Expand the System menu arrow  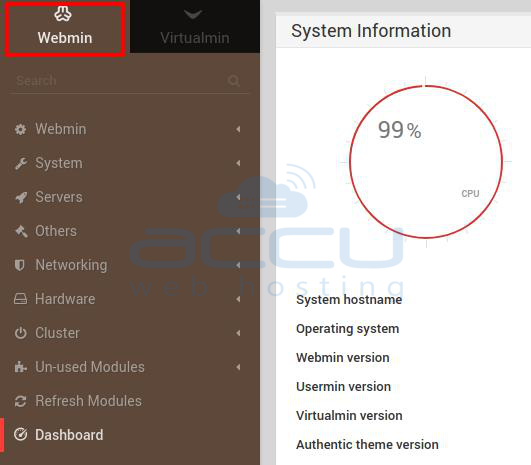(238, 163)
